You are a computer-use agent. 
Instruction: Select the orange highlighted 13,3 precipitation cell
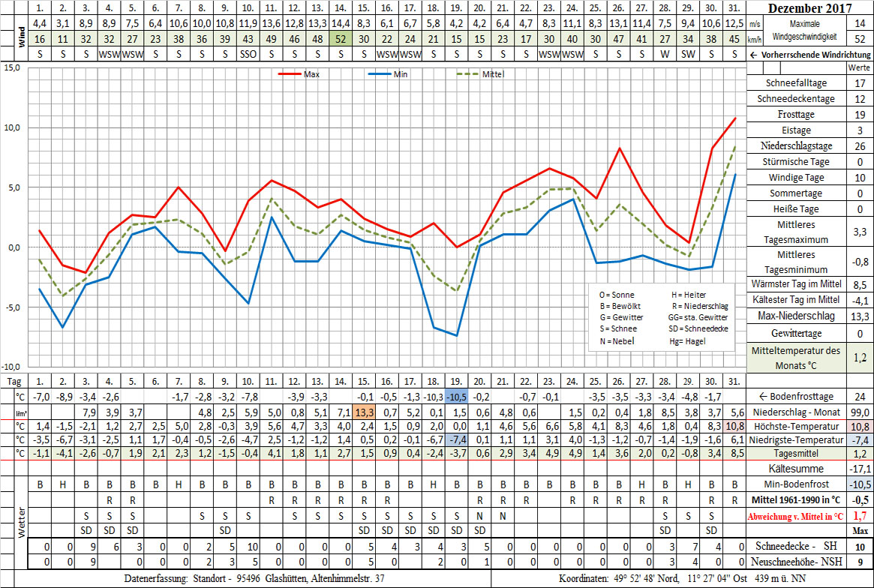tap(364, 412)
